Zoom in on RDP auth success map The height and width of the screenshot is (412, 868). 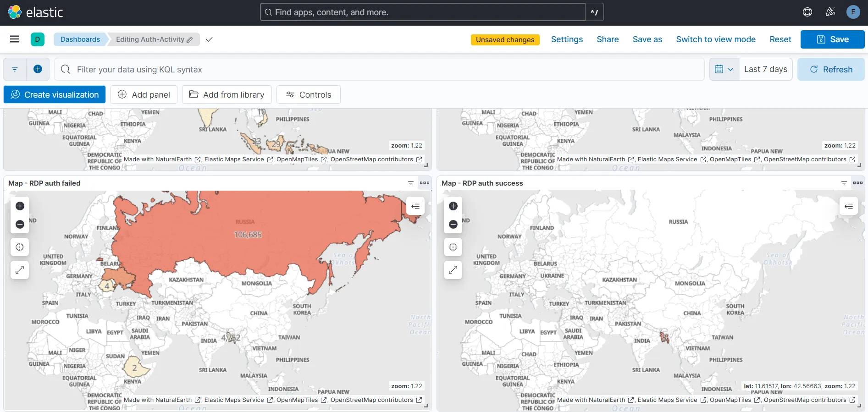click(x=453, y=206)
